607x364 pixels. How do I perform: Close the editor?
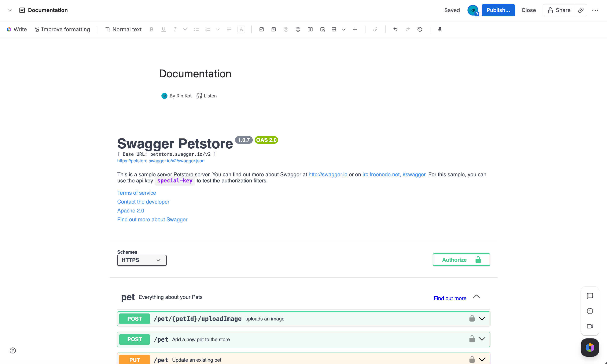point(529,10)
